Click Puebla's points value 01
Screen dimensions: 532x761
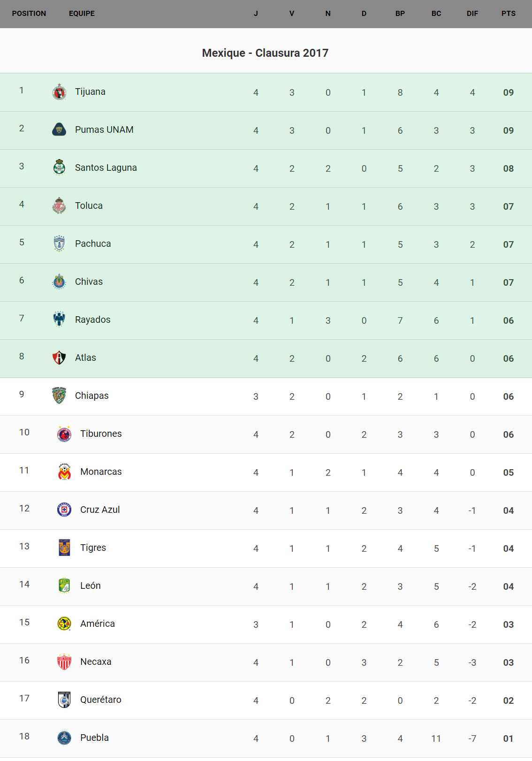coord(508,738)
